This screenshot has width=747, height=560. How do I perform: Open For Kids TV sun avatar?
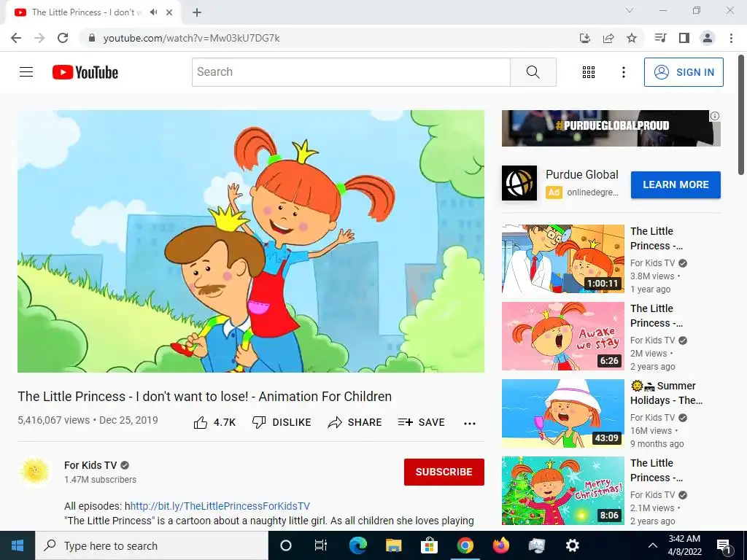point(35,471)
